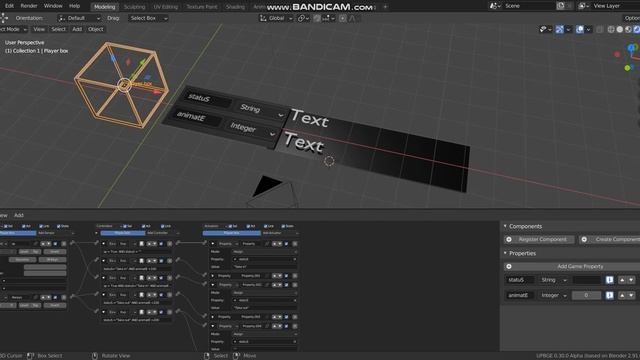Switch to the UV Editing workspace tab
The image size is (640, 360).
pyautogui.click(x=165, y=7)
